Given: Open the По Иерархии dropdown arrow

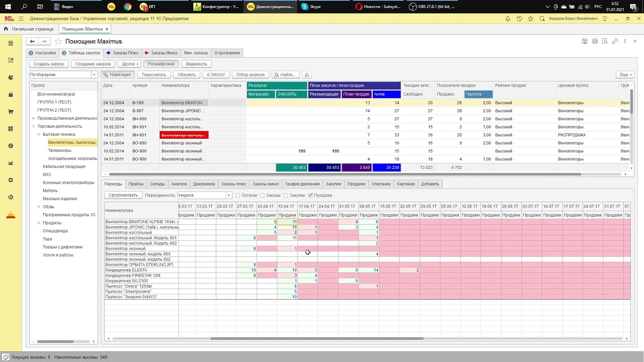Looking at the screenshot, I should click(x=94, y=74).
